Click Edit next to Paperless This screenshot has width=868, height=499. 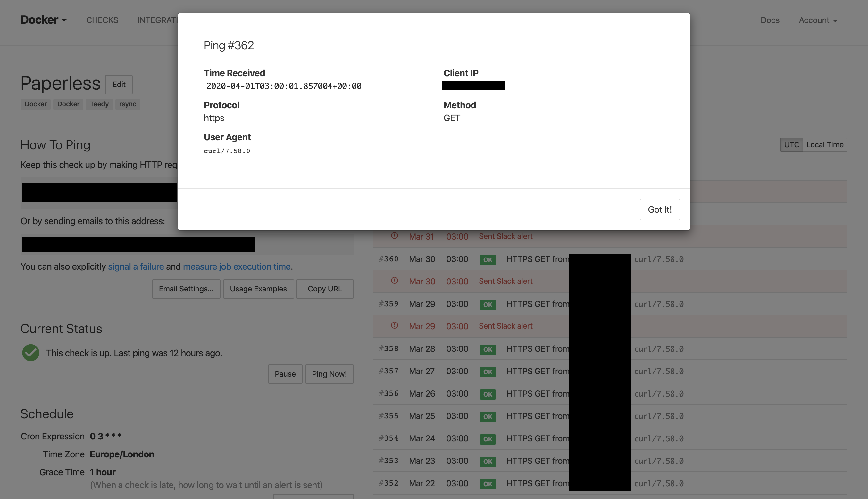coord(119,84)
